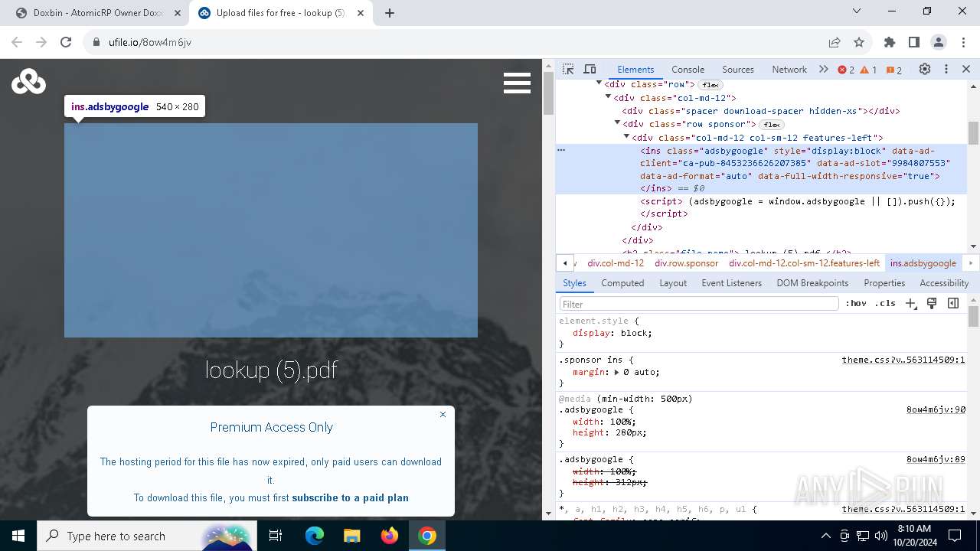This screenshot has width=980, height=551.
Task: Select div.row.sponsor breadcrumb
Action: point(686,263)
